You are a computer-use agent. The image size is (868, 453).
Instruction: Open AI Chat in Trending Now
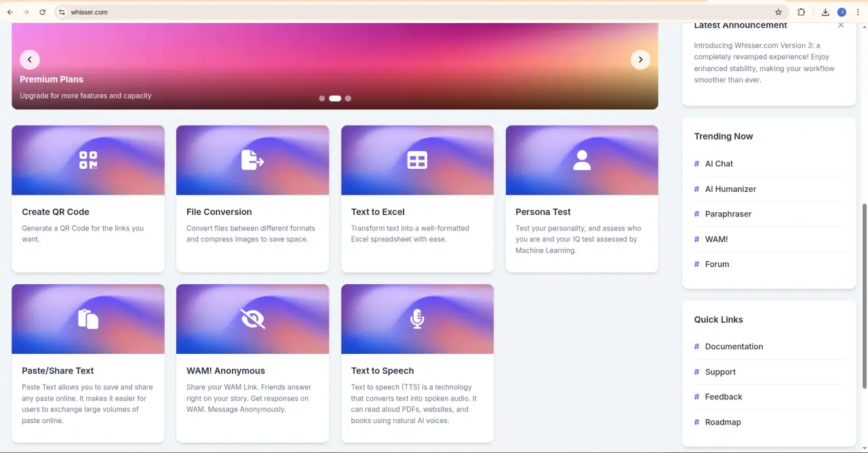[719, 163]
